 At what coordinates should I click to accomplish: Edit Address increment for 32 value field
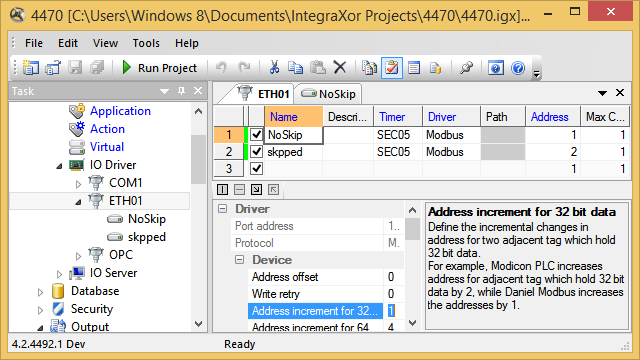coord(393,311)
